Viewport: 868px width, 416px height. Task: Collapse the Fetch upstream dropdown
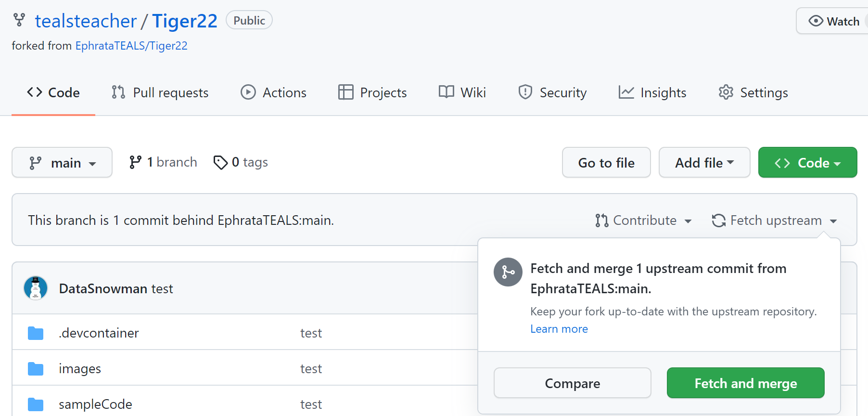(775, 220)
